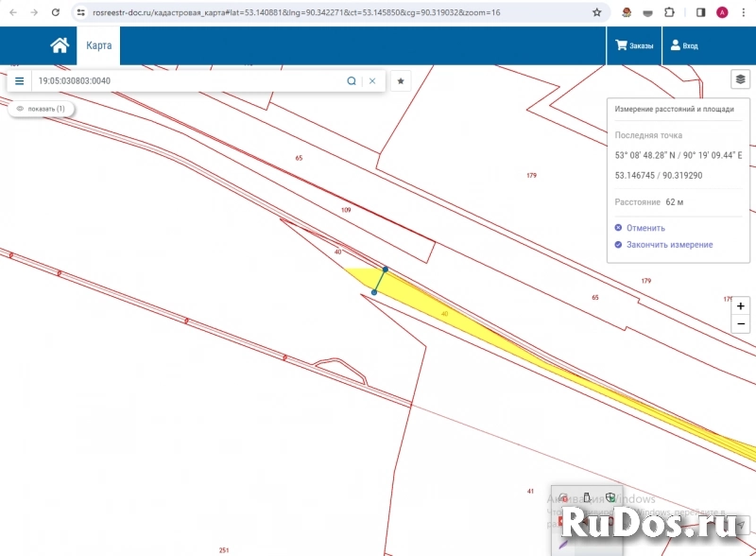This screenshot has width=756, height=556.
Task: Open the hamburger menu in search bar
Action: tap(19, 81)
